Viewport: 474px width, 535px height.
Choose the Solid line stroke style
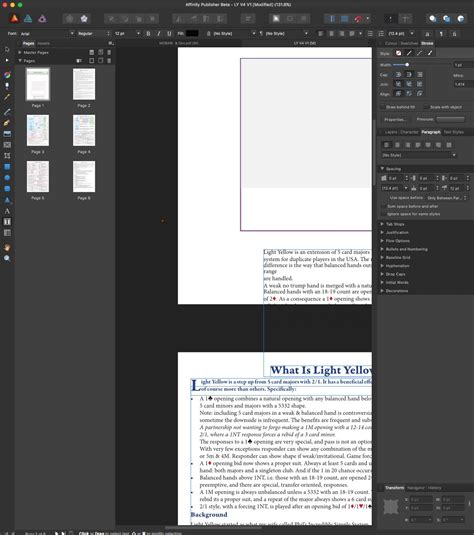coord(409,53)
